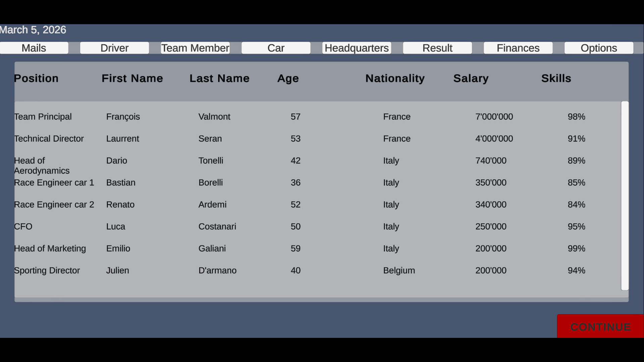Sort staff by the Salary column
The width and height of the screenshot is (644, 362).
tap(471, 78)
